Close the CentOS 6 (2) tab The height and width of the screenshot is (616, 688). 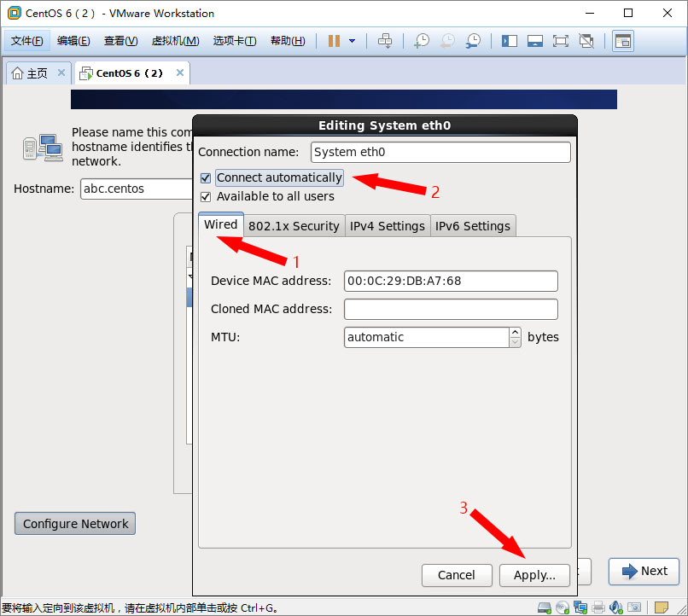[x=179, y=73]
